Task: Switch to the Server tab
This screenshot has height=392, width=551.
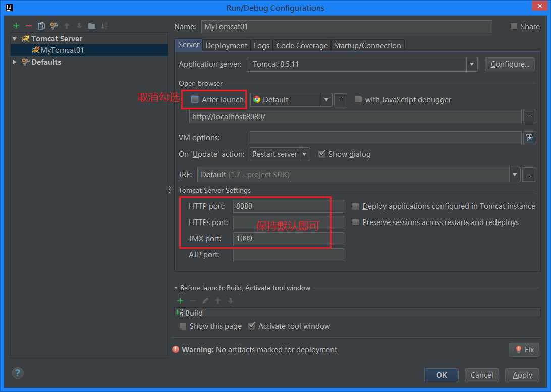Action: [189, 45]
